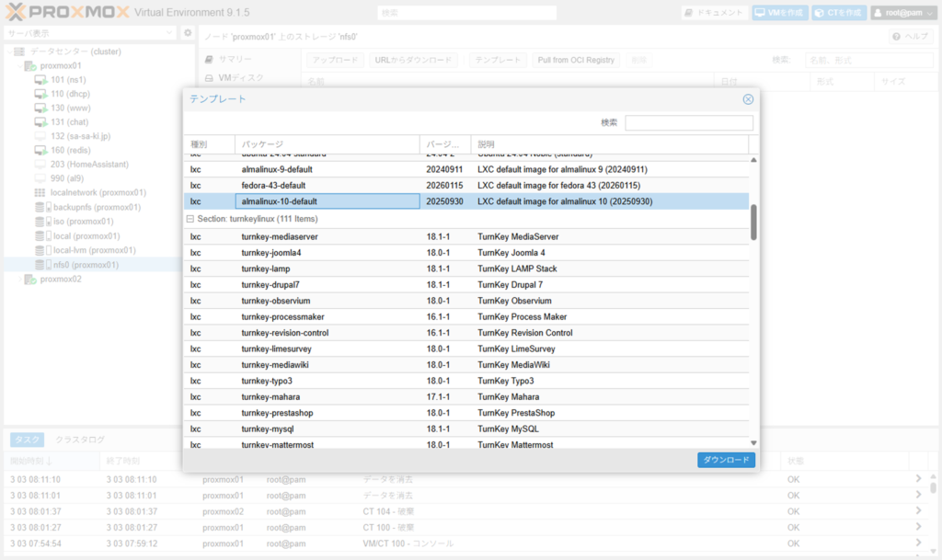Click the CTを作成 button
This screenshot has width=942, height=560.
(x=838, y=13)
